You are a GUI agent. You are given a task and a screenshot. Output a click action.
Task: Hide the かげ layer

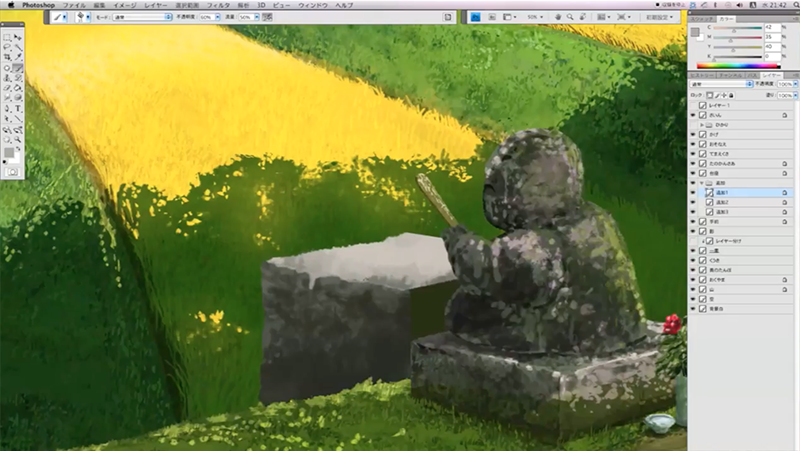tap(693, 134)
